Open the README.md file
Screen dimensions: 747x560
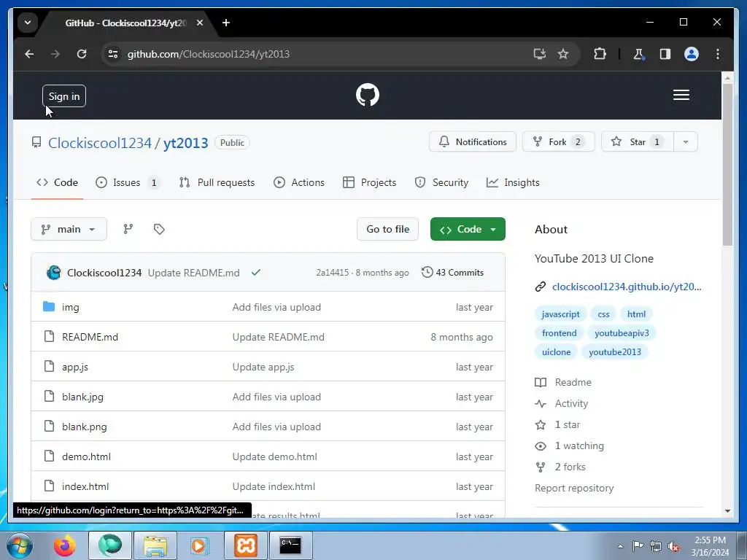click(x=90, y=337)
